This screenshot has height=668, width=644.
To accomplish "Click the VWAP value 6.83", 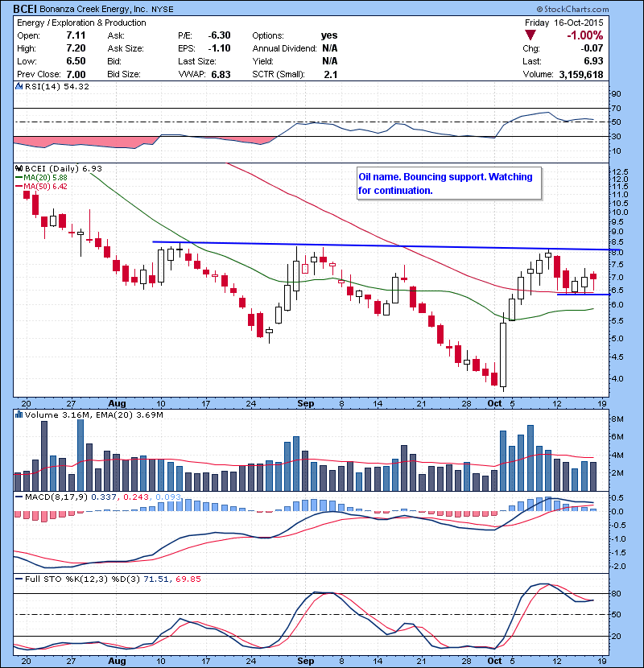I will [221, 75].
